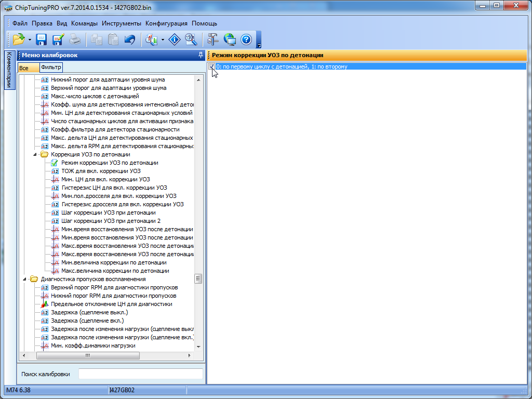Click the Undo arrow toolbar icon
This screenshot has width=532, height=399.
click(x=129, y=39)
